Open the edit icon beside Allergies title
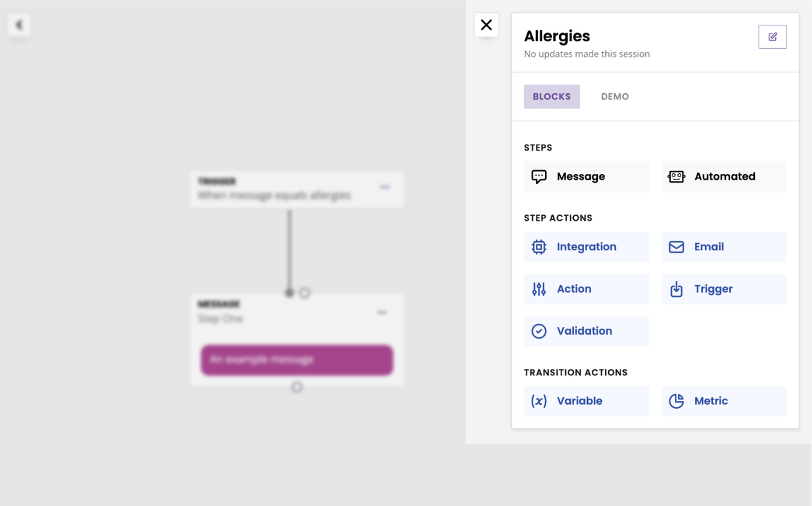Screen dimensions: 812x506 click(772, 36)
